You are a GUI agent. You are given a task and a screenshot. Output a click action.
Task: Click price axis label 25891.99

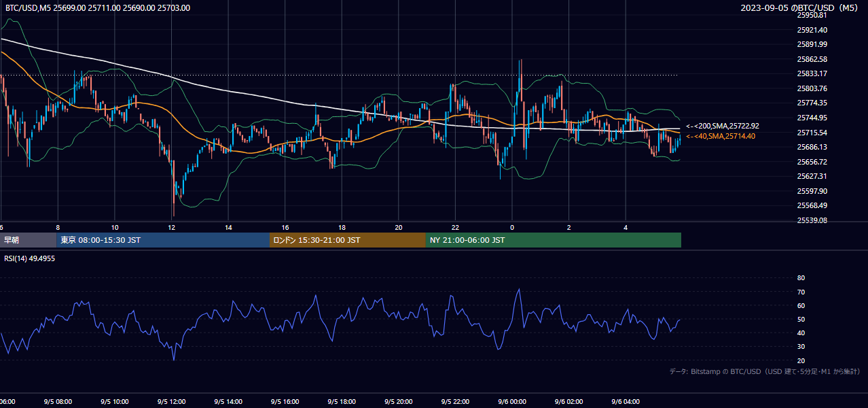[812, 44]
